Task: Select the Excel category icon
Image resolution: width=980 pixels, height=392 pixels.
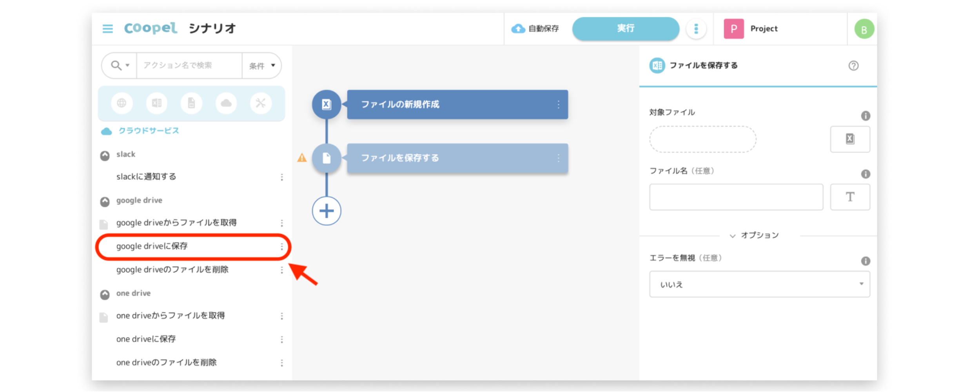Action: pos(156,103)
